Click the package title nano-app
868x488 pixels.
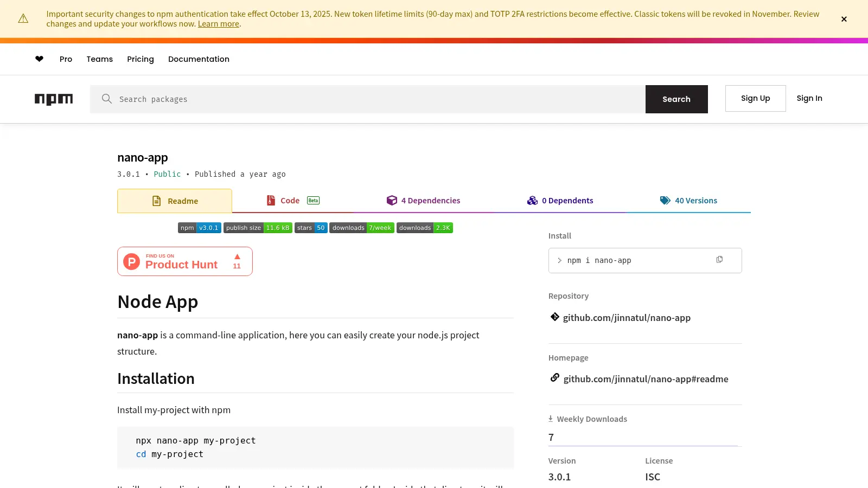point(143,158)
